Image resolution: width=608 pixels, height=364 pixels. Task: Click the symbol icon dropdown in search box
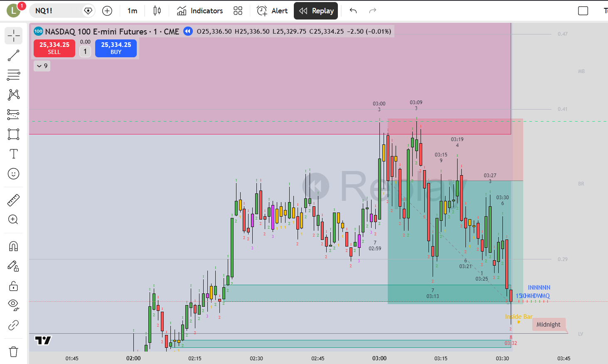tap(88, 11)
